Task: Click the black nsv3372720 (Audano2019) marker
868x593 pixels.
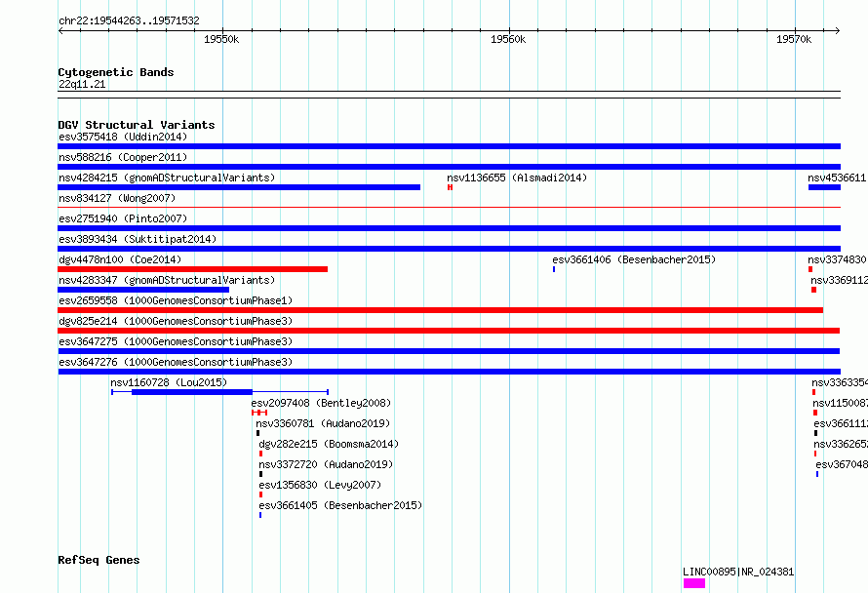Action: point(260,474)
